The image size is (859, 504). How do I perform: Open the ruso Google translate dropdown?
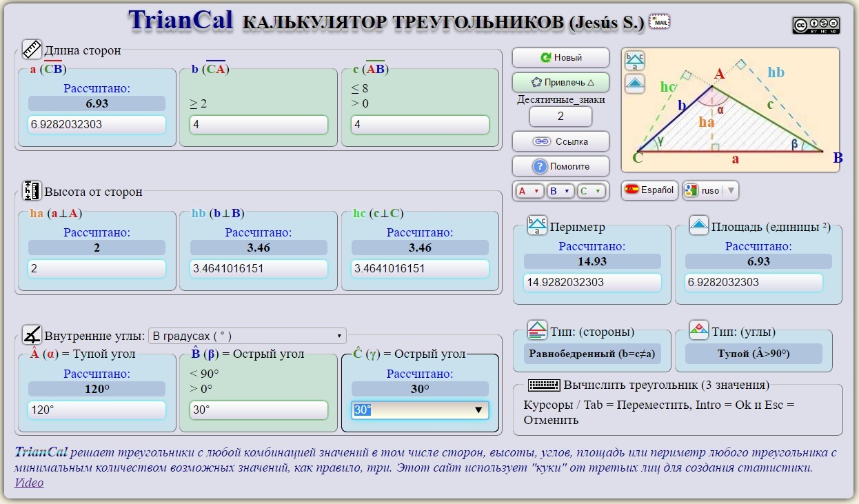pyautogui.click(x=711, y=190)
